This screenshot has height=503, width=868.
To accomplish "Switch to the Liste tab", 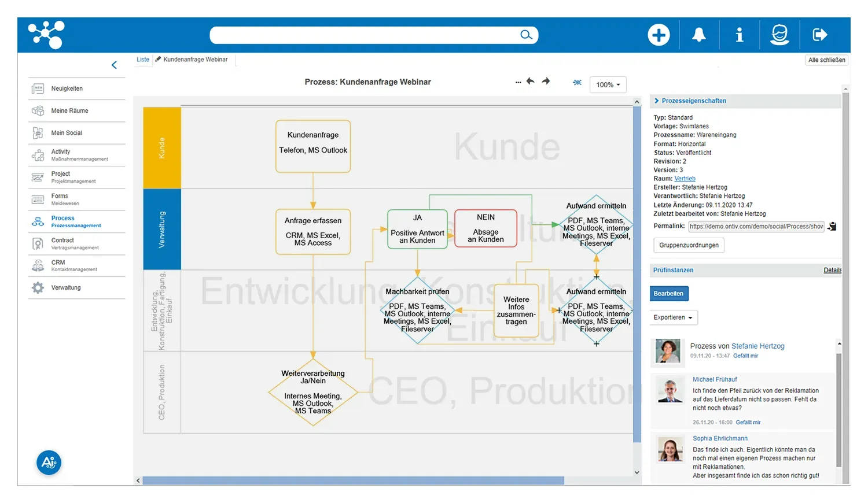I will 143,60.
